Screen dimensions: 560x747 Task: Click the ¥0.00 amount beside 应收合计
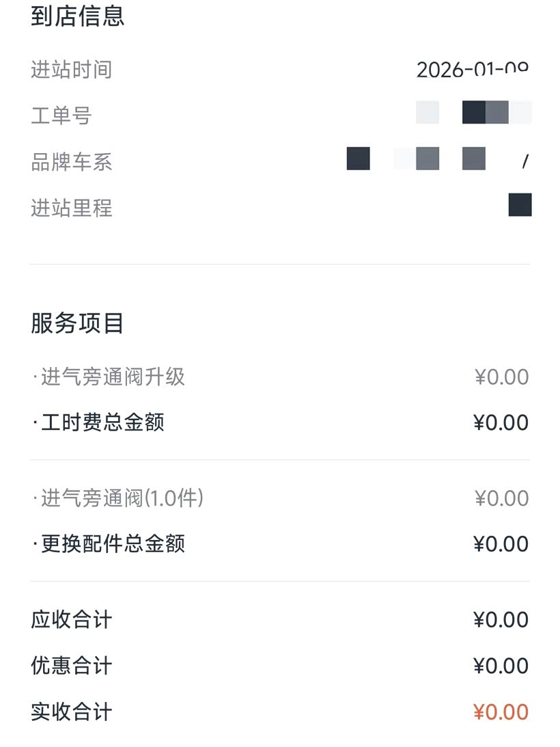501,620
